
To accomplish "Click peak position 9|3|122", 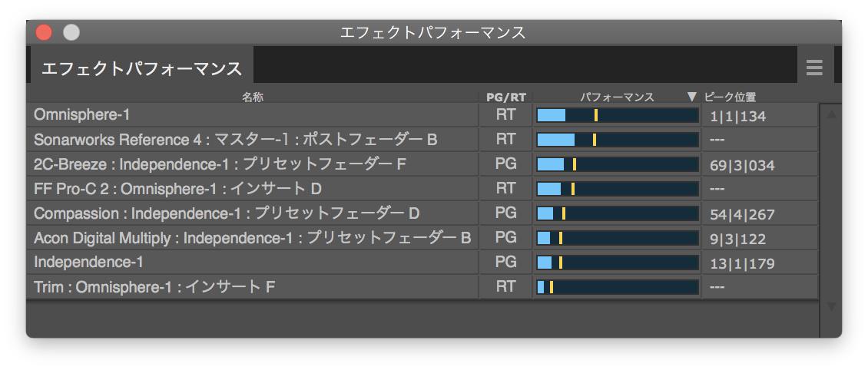I will coord(738,239).
